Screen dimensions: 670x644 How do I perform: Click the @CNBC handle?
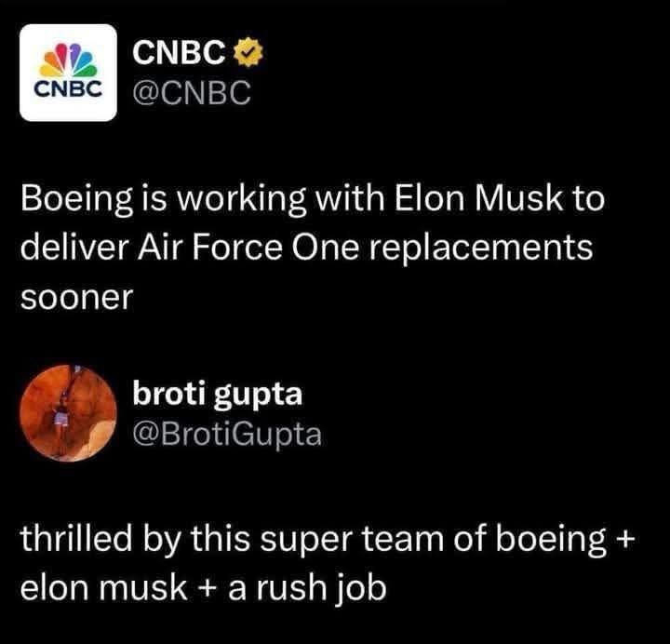(x=193, y=93)
